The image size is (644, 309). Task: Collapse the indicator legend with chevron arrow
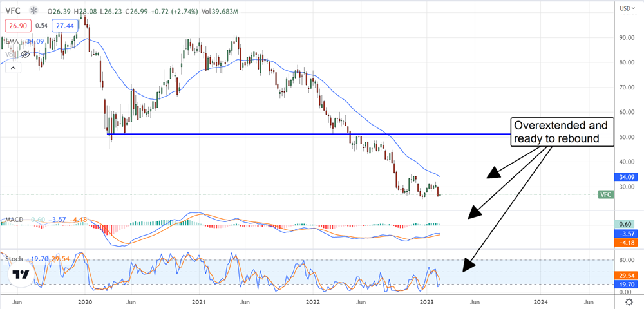[13, 68]
